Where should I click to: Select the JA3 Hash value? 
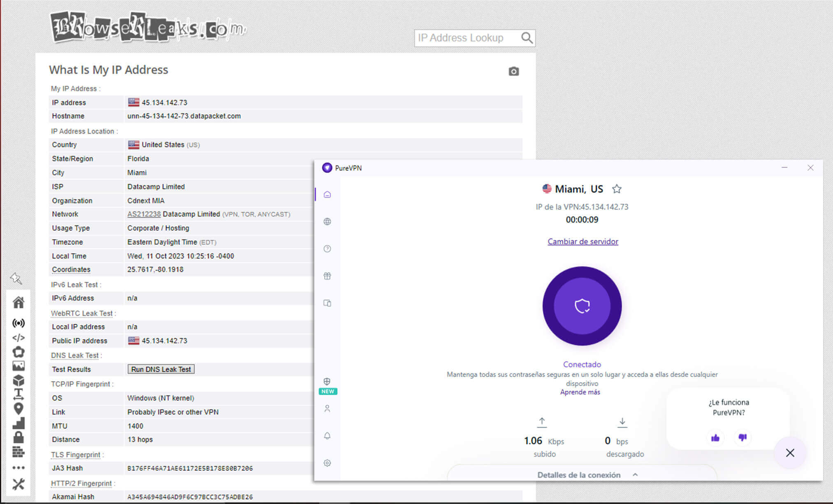click(190, 468)
